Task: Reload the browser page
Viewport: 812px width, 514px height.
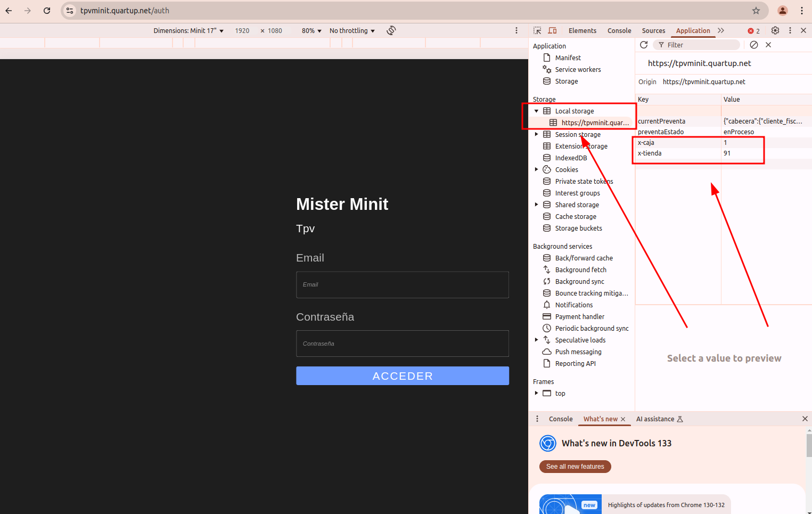Action: pyautogui.click(x=47, y=11)
